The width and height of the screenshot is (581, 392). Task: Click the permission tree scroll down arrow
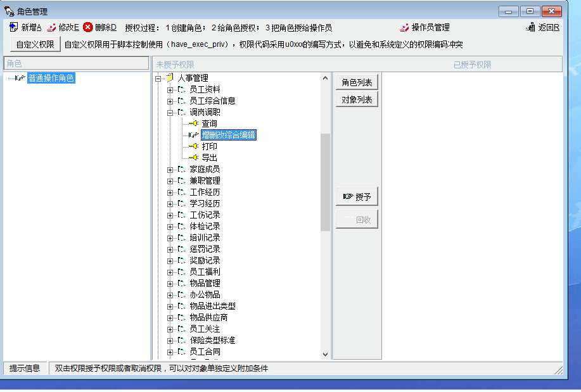pyautogui.click(x=325, y=355)
